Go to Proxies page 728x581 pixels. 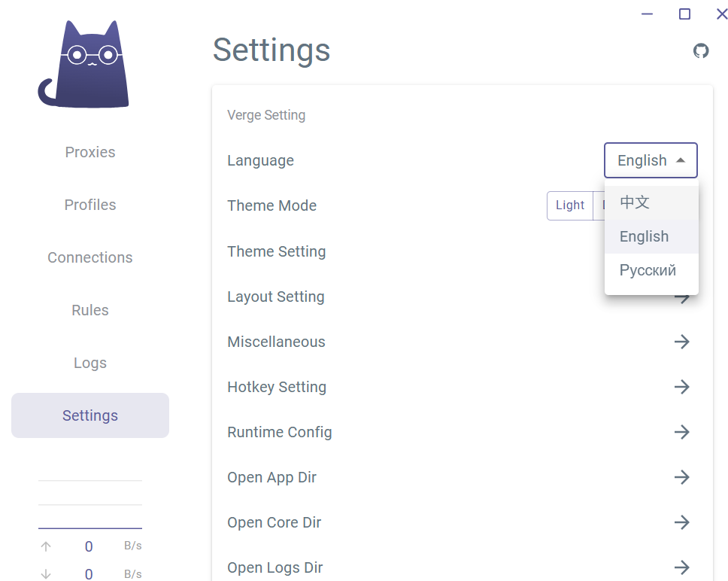point(90,152)
